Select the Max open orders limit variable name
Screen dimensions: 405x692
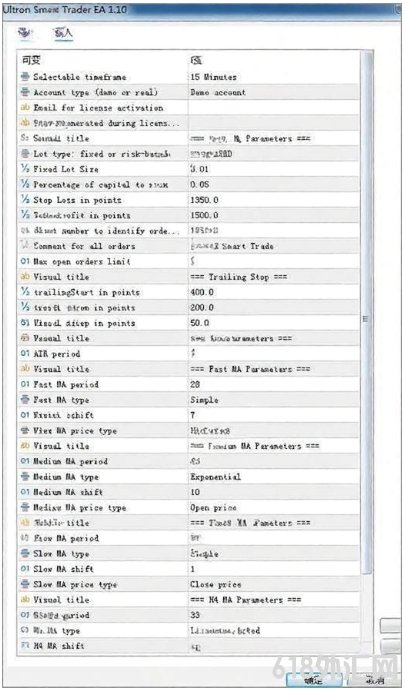pos(82,261)
